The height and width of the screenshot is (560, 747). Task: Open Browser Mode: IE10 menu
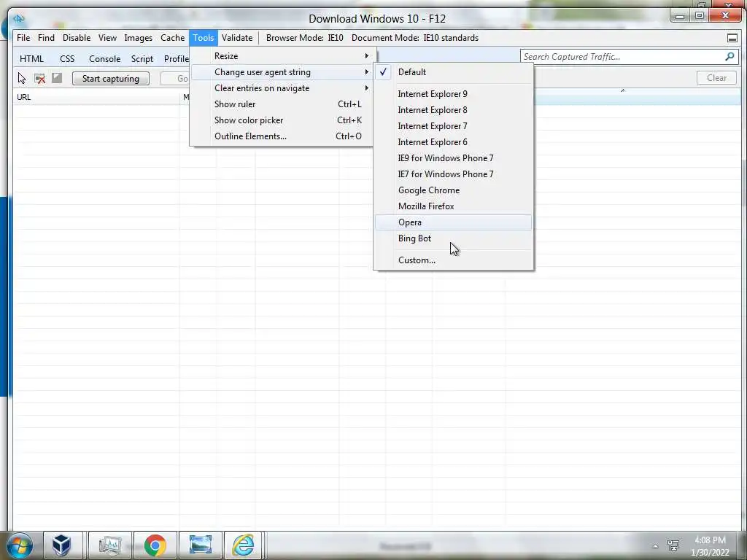click(305, 38)
